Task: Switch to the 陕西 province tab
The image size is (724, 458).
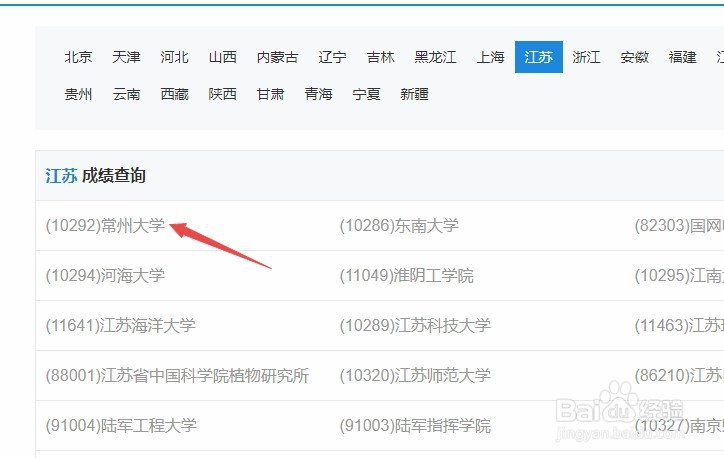Action: click(223, 94)
